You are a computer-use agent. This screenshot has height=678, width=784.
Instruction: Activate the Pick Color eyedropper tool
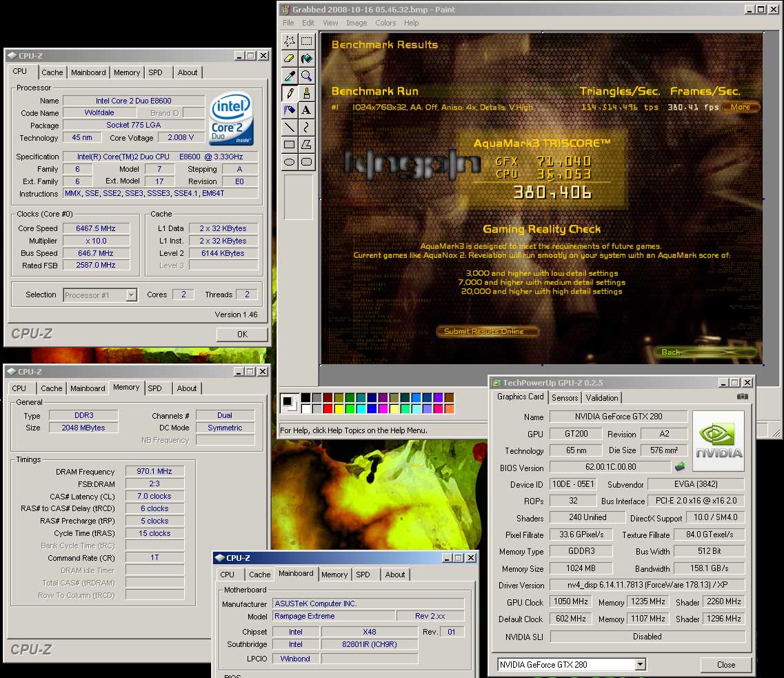point(290,75)
